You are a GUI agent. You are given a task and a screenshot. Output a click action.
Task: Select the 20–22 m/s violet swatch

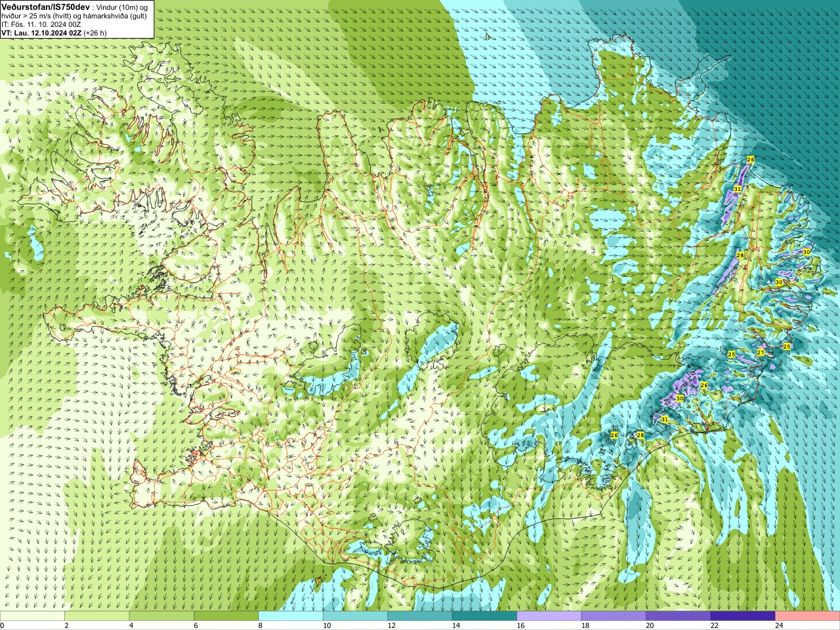679,616
